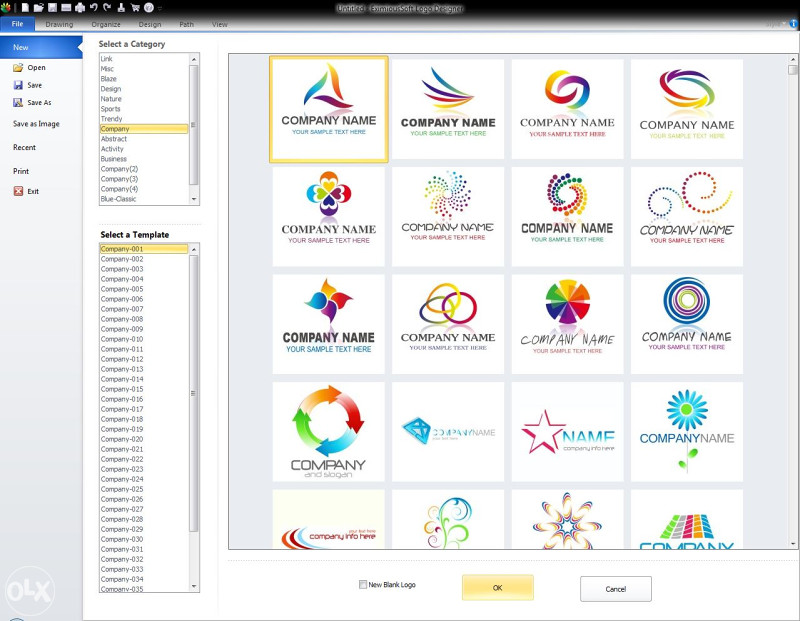This screenshot has width=800, height=621.
Task: Pick the color wheel logo thumbnail
Action: [567, 324]
